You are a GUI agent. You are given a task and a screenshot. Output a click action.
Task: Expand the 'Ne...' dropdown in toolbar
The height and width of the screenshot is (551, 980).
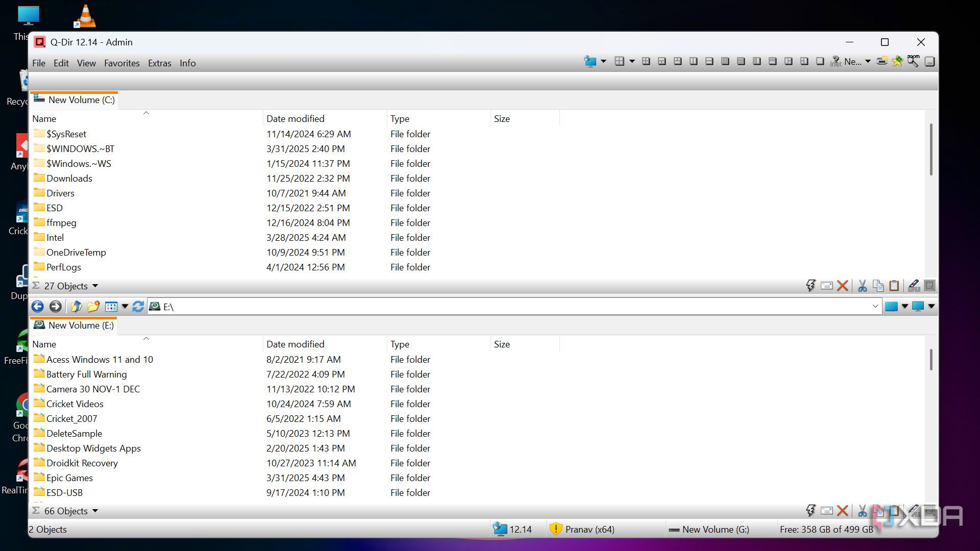click(x=868, y=61)
